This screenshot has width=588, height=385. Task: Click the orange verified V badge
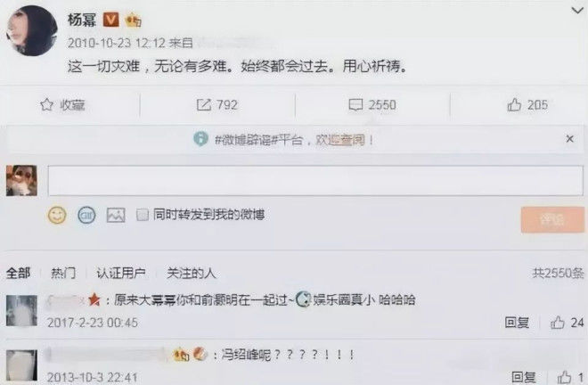(110, 20)
